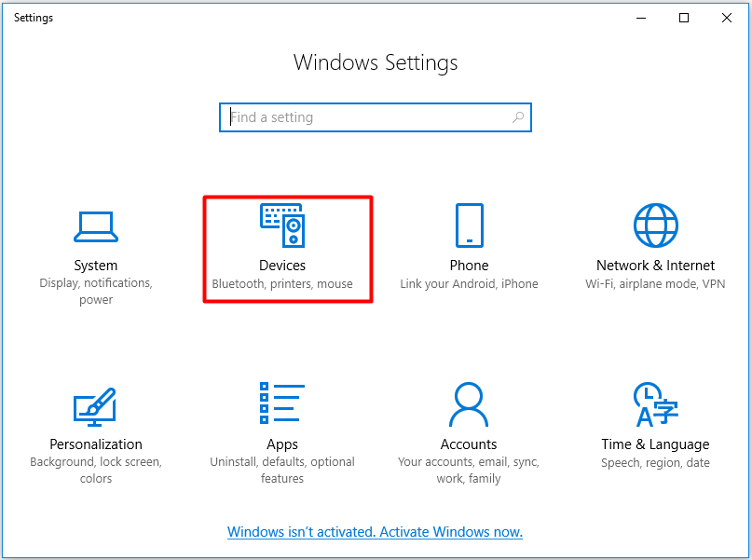Select the Time & Language label

656,444
